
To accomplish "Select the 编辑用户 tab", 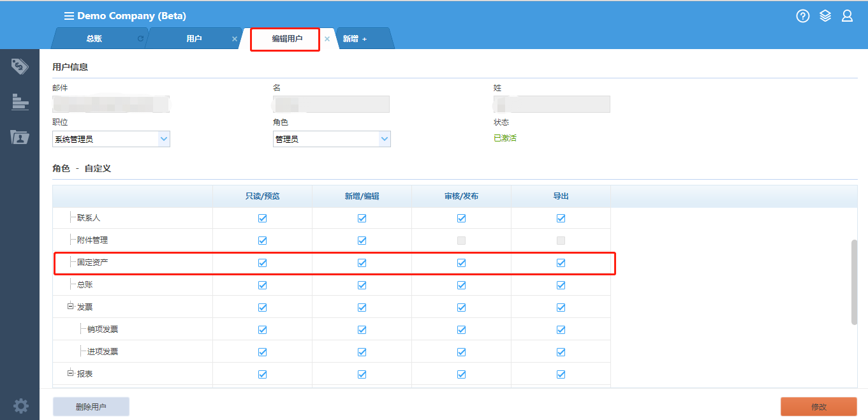I will pos(287,39).
